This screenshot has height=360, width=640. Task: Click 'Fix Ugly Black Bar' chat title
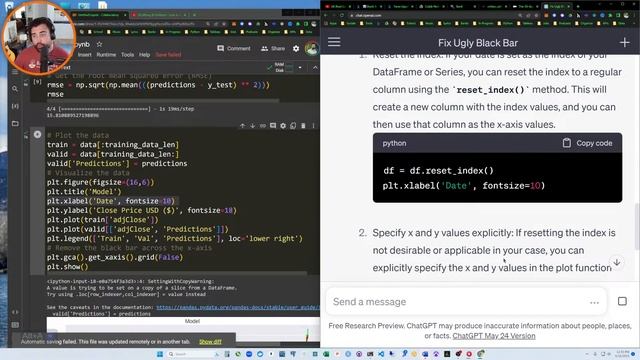pyautogui.click(x=478, y=43)
